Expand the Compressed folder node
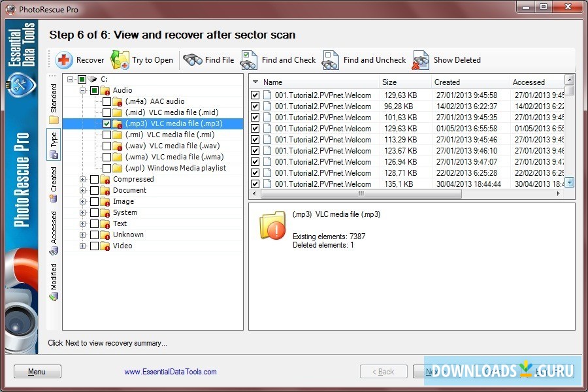Viewport: 588px width, 392px height. 81,178
